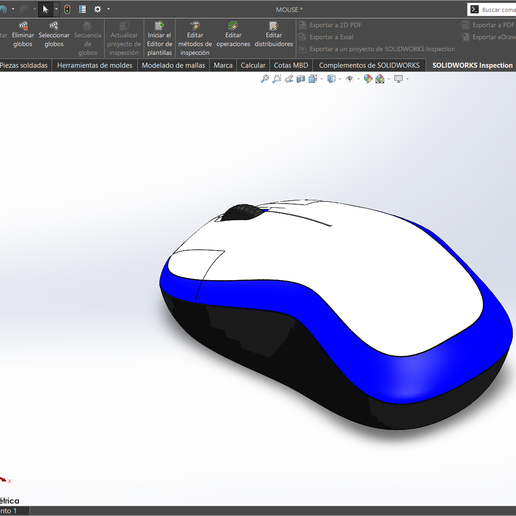
Task: Activate the Select cursor tool
Action: point(45,9)
